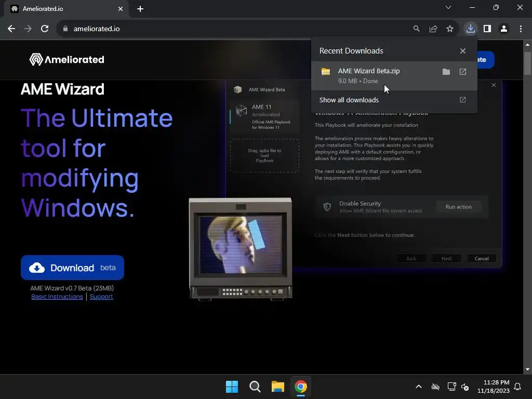The width and height of the screenshot is (532, 399).
Task: Select AME 11 playbook entry
Action: (264, 116)
